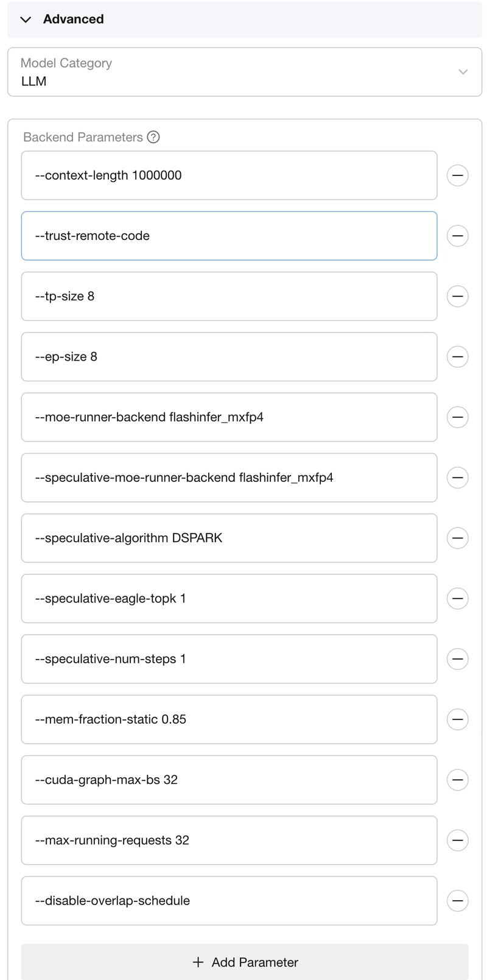The width and height of the screenshot is (487, 980).
Task: Click the Model Category dropdown chevron
Action: click(463, 72)
